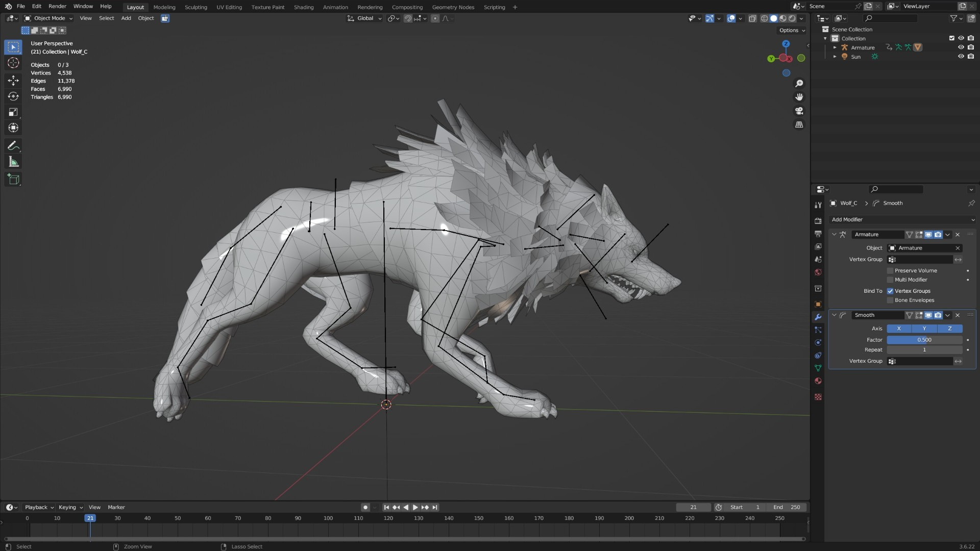Clear the Armature object field

958,248
